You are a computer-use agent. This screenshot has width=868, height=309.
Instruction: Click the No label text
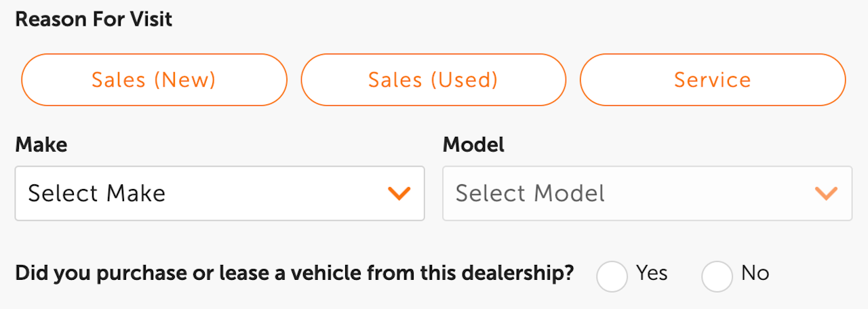(x=755, y=273)
